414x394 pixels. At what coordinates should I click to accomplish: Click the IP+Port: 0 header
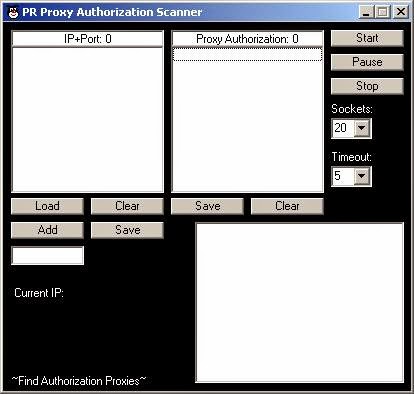[87, 39]
